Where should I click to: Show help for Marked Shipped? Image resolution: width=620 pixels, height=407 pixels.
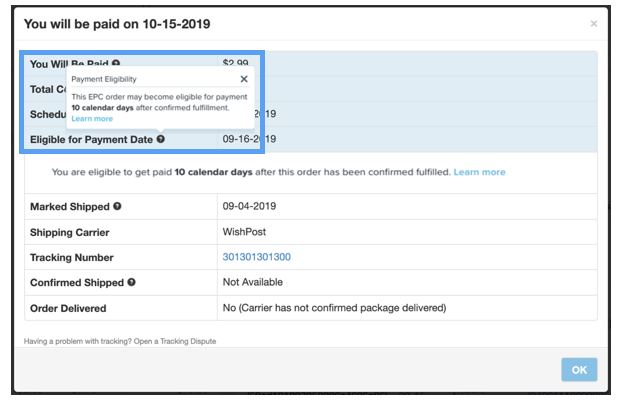(x=117, y=207)
